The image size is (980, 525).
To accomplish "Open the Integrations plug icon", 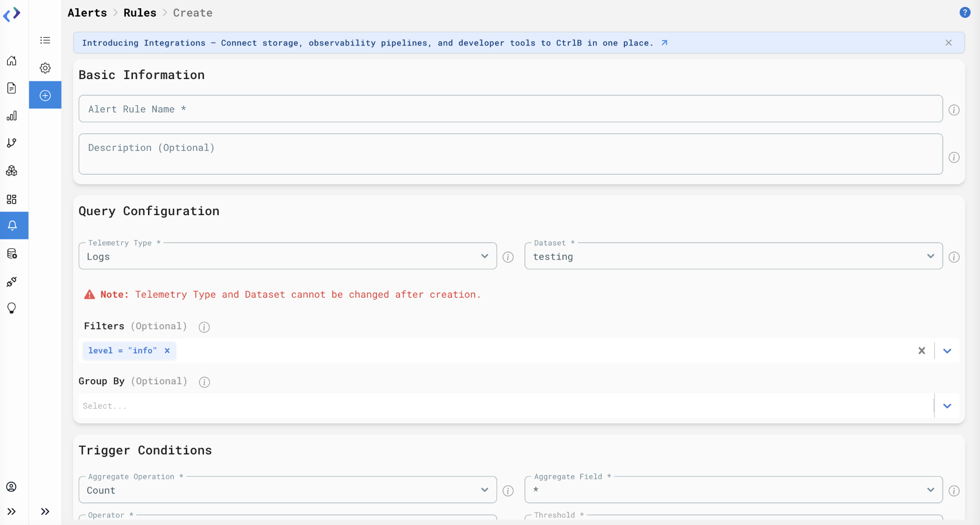I will coord(11,282).
